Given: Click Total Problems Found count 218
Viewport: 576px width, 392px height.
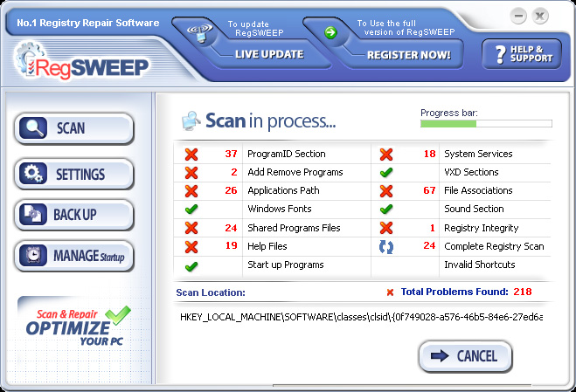Looking at the screenshot, I should (523, 292).
